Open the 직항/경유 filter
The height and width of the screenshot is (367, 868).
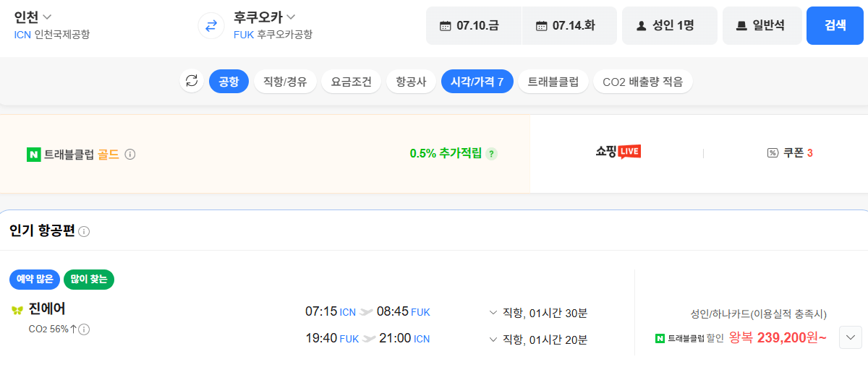285,82
